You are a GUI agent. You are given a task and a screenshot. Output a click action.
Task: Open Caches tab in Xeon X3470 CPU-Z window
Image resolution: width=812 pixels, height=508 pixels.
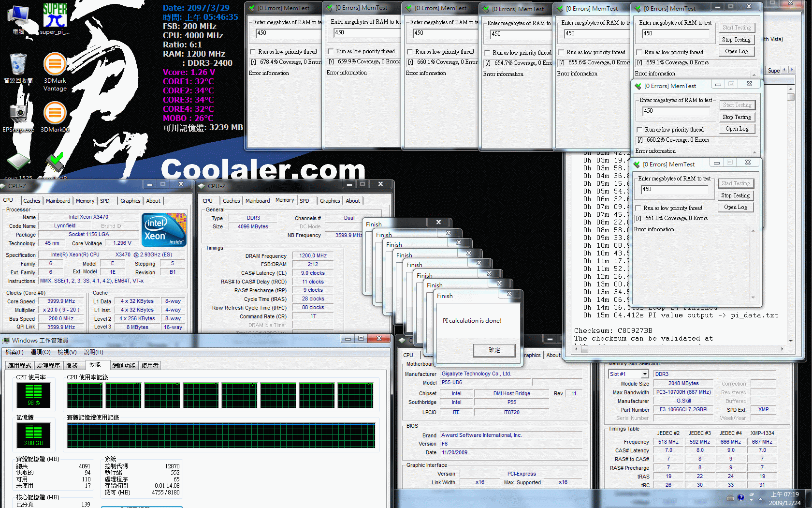coord(32,201)
